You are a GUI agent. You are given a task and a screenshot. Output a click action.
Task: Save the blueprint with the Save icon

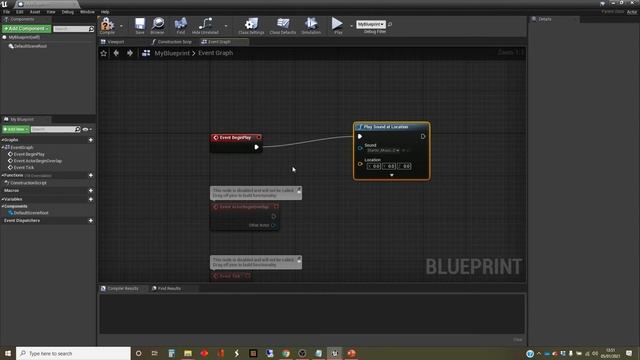(x=140, y=26)
